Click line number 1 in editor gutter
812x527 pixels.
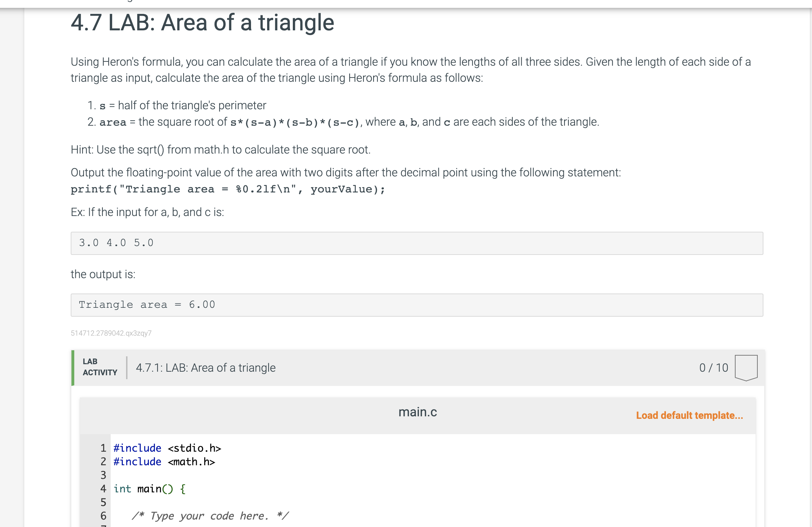103,448
